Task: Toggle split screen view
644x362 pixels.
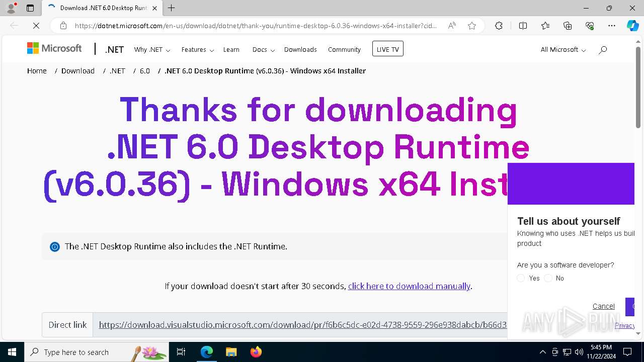Action: (523, 26)
